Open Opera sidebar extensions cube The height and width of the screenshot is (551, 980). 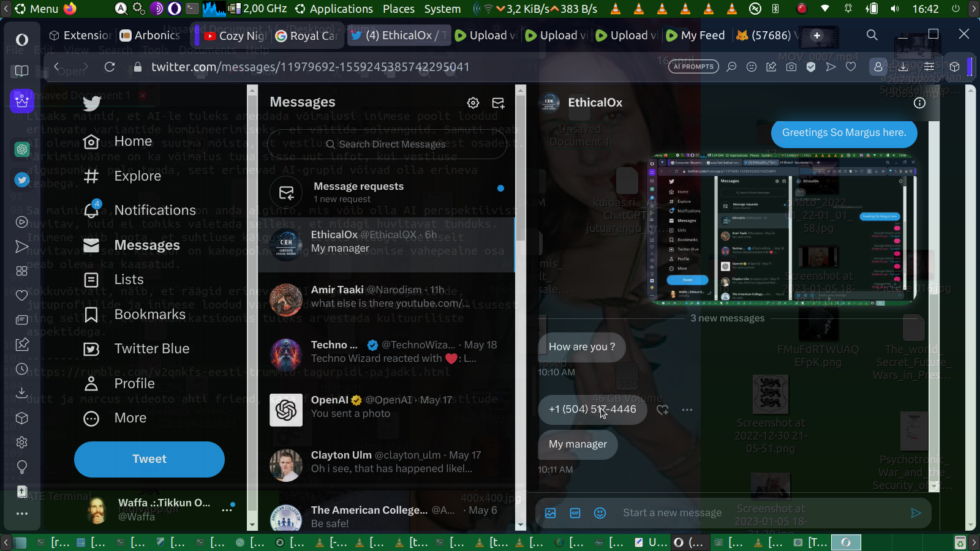[22, 418]
